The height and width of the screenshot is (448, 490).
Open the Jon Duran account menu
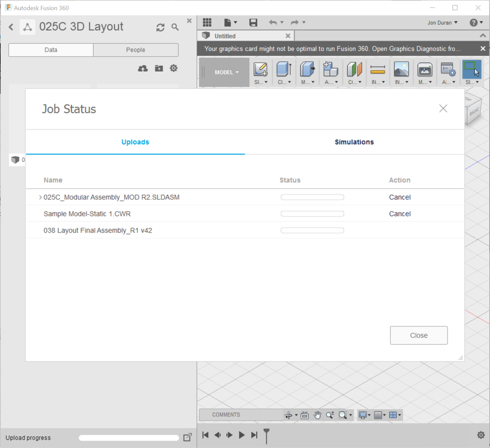pos(442,23)
